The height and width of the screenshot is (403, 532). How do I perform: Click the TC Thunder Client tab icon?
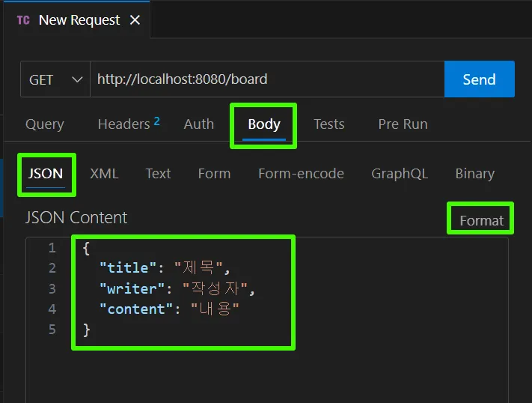click(x=23, y=20)
